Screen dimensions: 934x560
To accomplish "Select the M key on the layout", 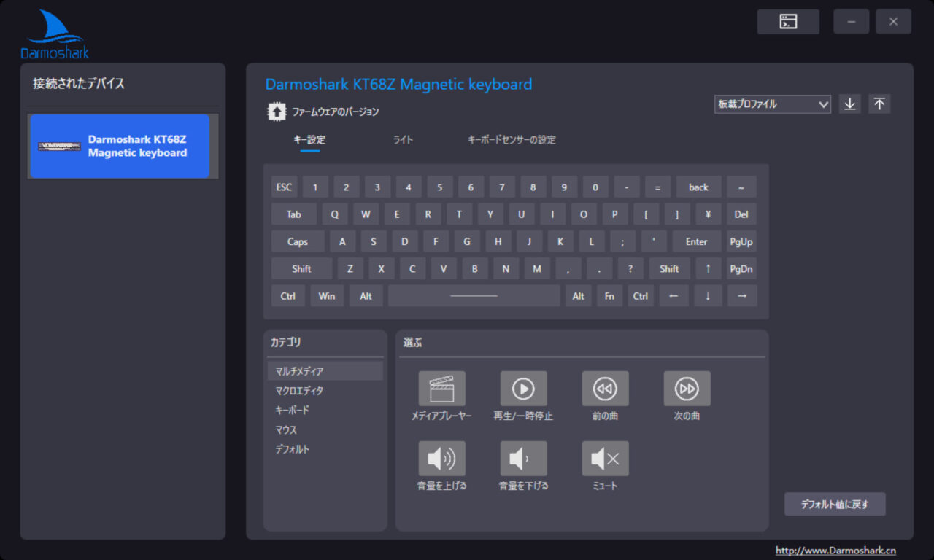I will [537, 268].
